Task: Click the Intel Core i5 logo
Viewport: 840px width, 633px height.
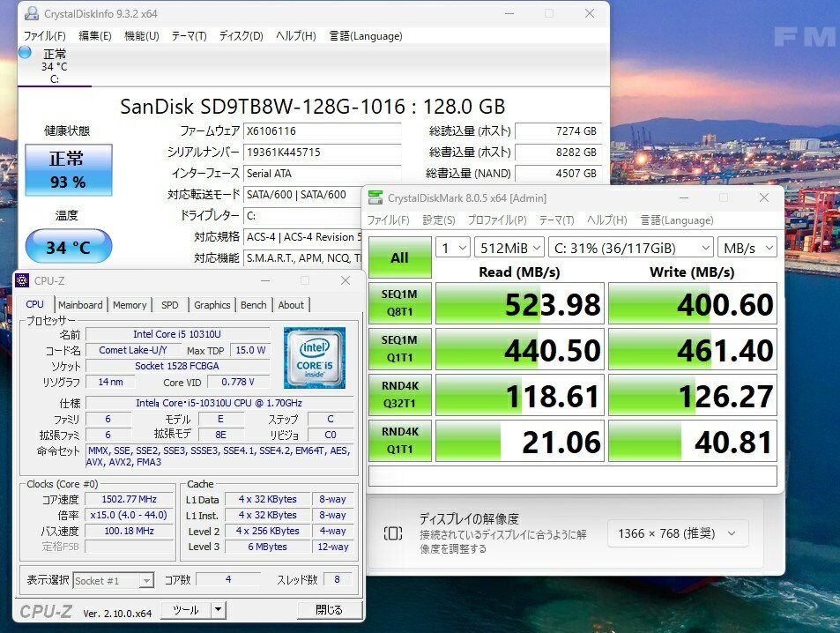Action: click(314, 357)
